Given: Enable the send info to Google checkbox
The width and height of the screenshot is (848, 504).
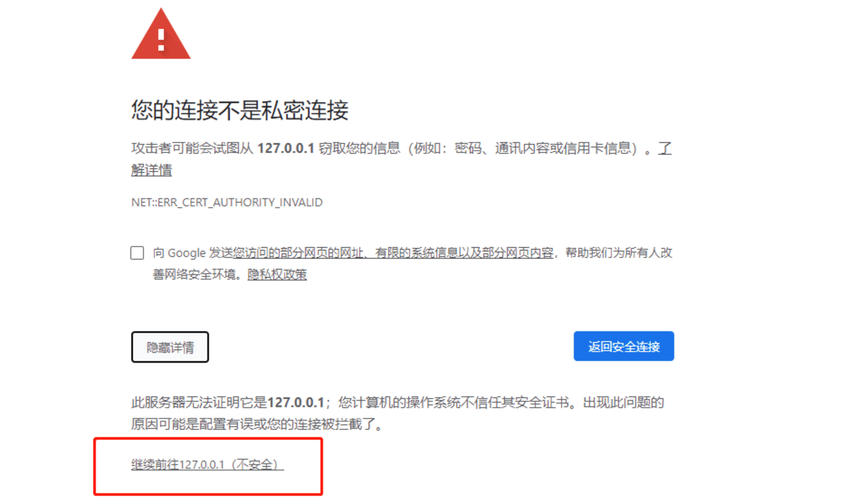Looking at the screenshot, I should coord(137,253).
